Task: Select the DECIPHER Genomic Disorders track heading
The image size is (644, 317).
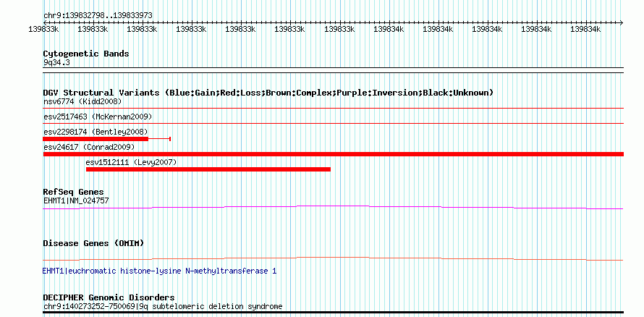Action: (x=109, y=297)
